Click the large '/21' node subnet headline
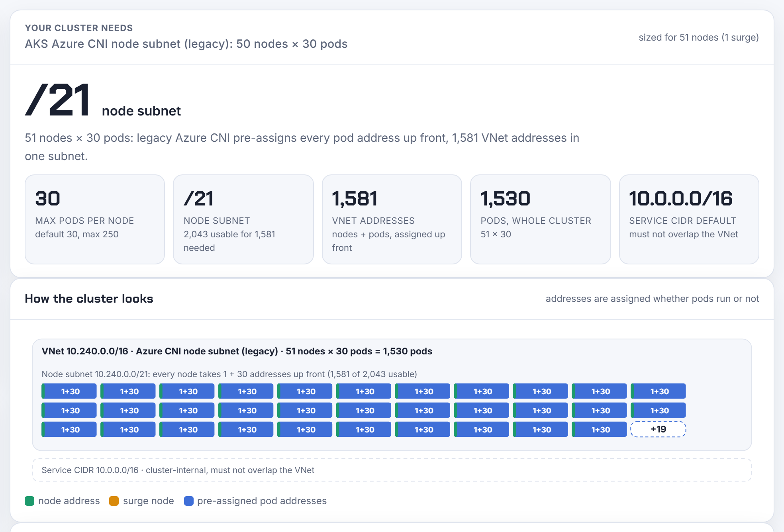784x532 pixels. pos(57,100)
